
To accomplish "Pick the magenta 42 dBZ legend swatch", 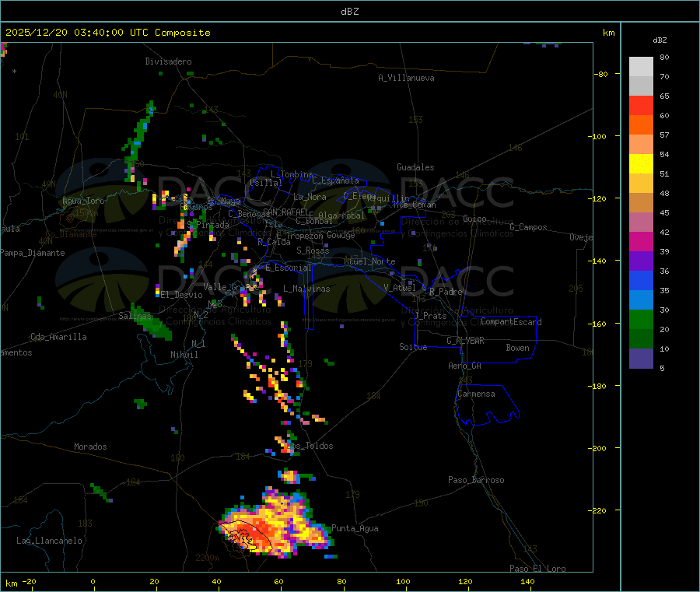I will [x=641, y=241].
